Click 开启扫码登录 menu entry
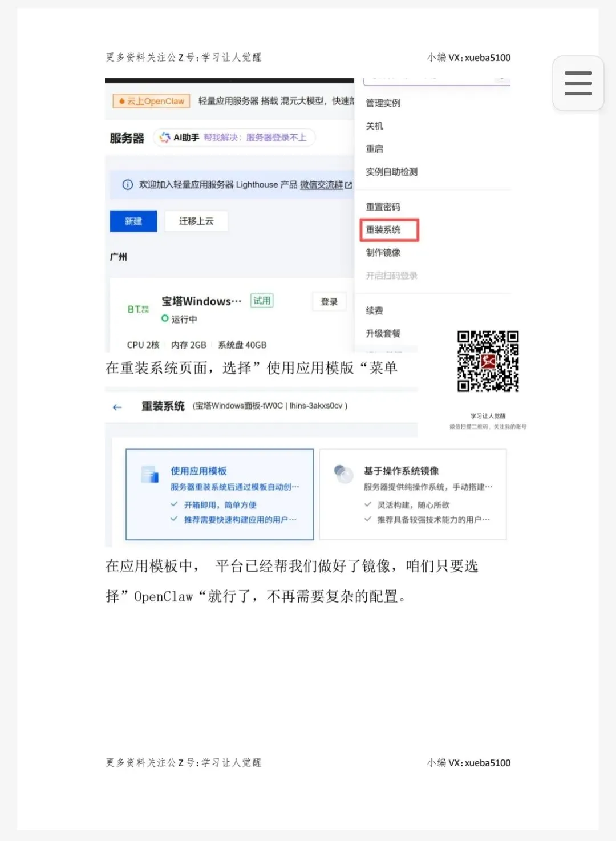Viewport: 616px width, 841px height. 392,276
